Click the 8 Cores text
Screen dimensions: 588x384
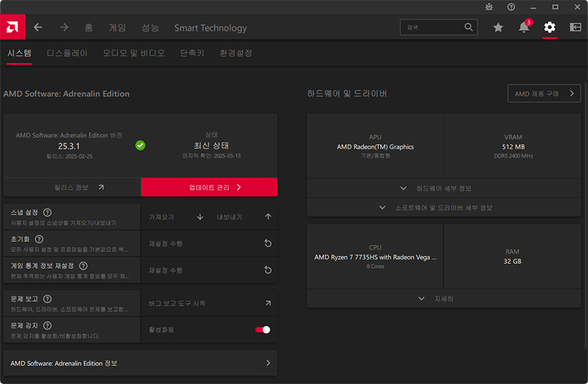[375, 266]
